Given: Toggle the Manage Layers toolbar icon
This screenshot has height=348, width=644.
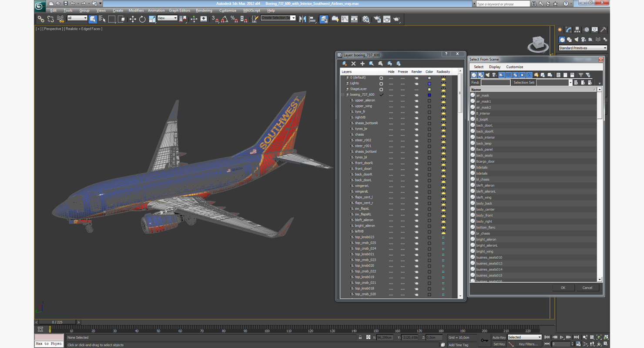Looking at the screenshot, I should (x=324, y=19).
